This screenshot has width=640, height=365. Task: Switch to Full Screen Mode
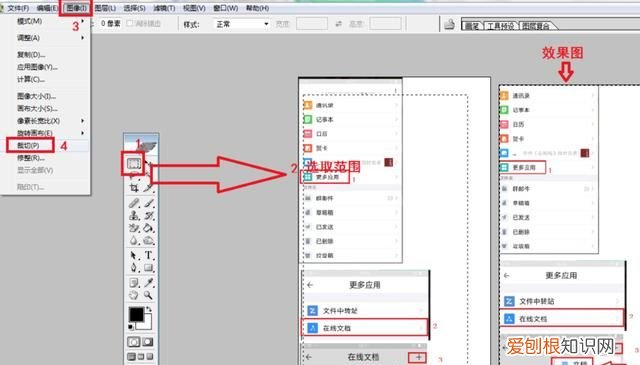click(x=150, y=357)
